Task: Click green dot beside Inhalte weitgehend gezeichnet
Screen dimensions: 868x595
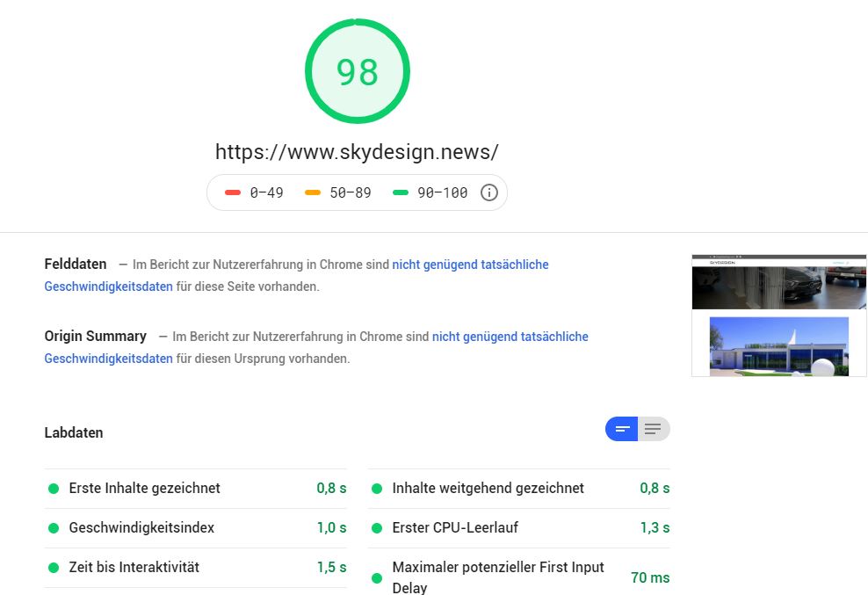Action: click(377, 489)
